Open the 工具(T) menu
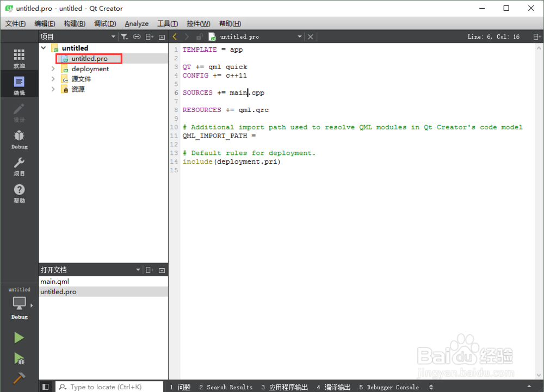 click(168, 23)
